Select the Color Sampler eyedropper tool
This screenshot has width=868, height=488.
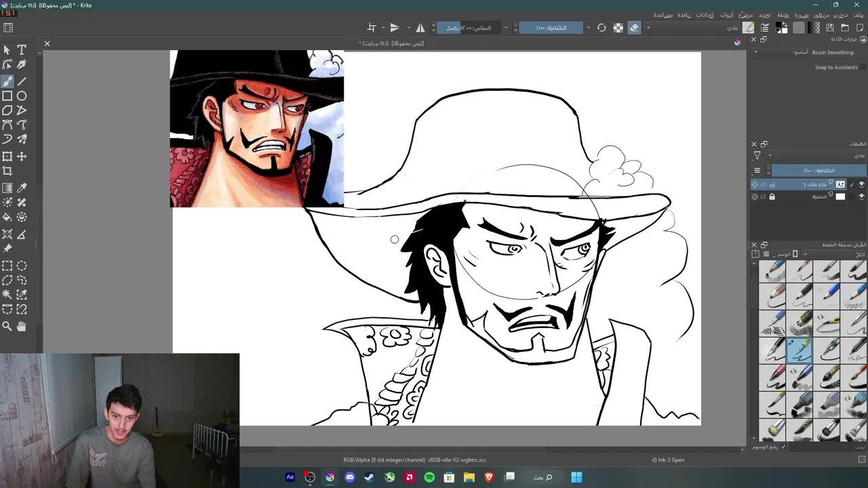(x=22, y=188)
